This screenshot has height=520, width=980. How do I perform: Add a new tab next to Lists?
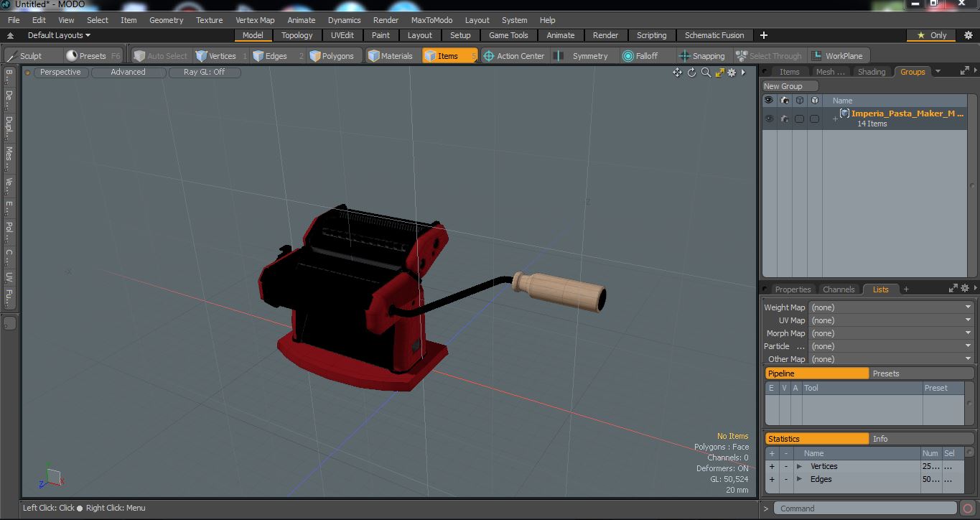click(x=906, y=289)
